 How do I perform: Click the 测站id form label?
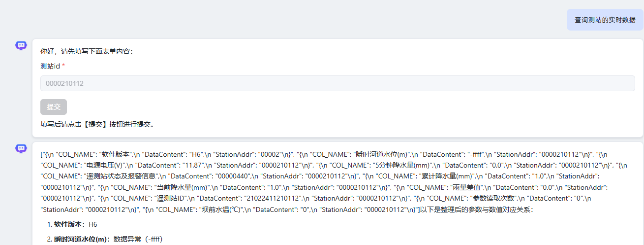point(50,66)
